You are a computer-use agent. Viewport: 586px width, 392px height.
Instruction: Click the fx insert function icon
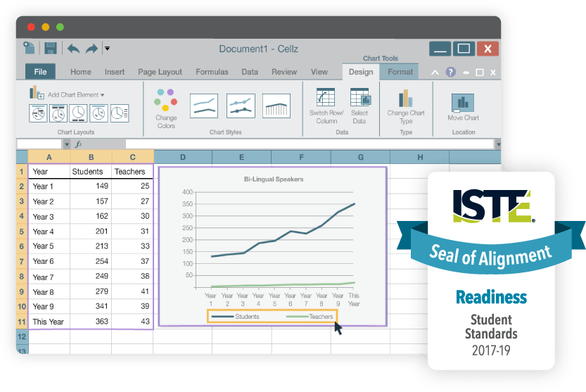(x=79, y=144)
